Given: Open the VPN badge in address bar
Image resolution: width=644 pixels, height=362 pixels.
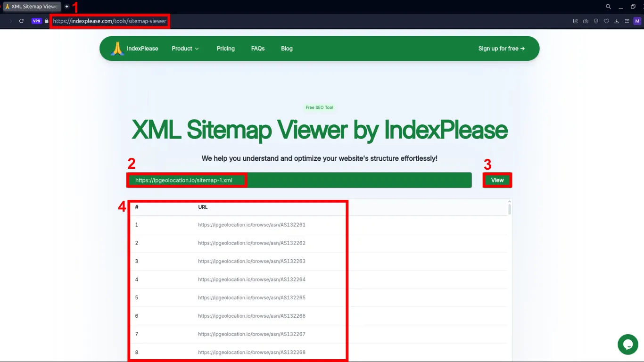Looking at the screenshot, I should tap(37, 21).
